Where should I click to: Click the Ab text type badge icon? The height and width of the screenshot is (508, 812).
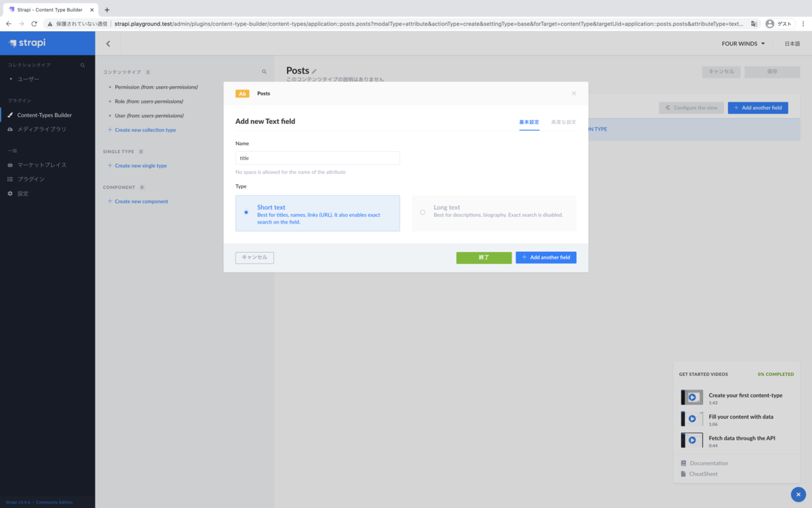point(242,93)
